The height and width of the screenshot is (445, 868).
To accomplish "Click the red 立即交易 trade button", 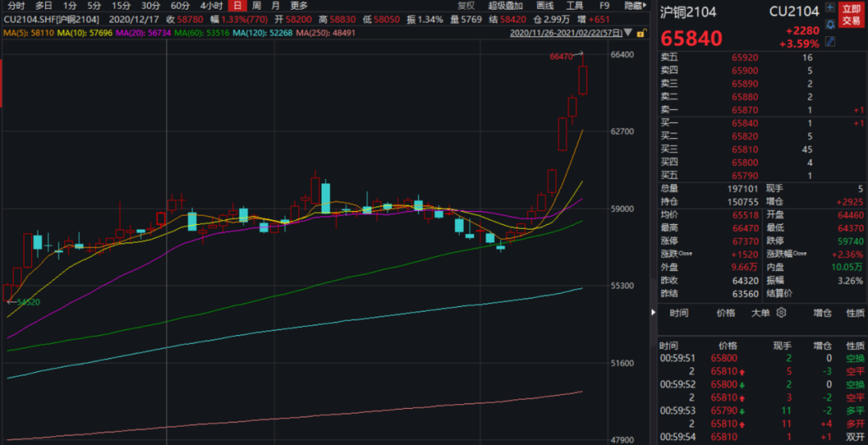I will (851, 15).
